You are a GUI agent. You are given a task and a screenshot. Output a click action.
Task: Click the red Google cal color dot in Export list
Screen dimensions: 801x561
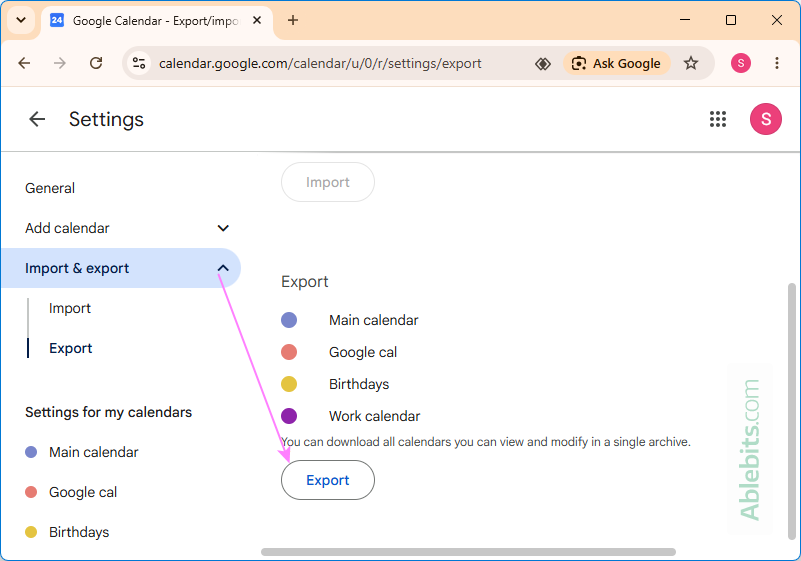point(289,352)
